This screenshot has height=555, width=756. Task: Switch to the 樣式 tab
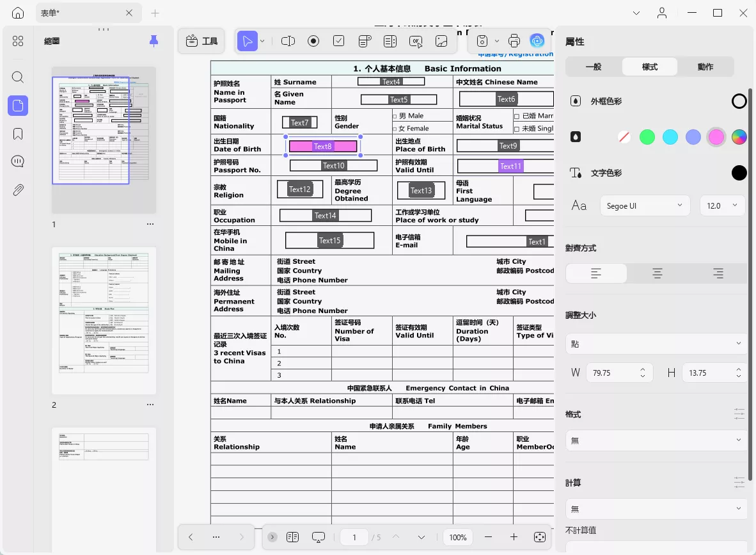coord(649,67)
